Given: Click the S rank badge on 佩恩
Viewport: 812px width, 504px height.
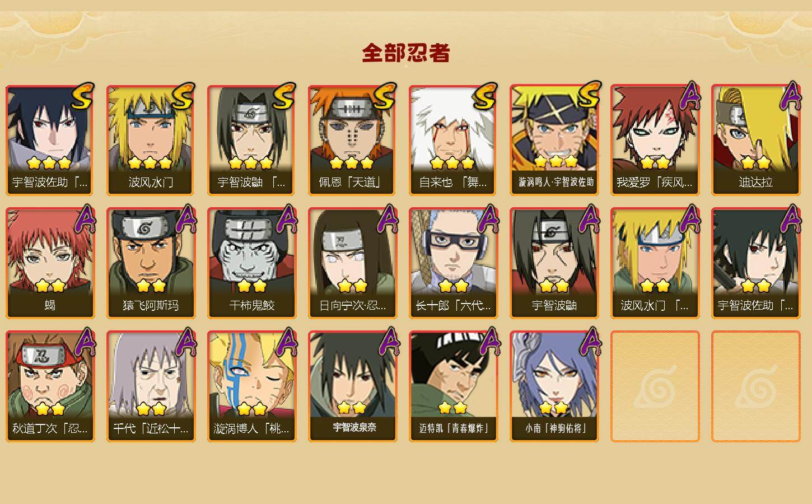Looking at the screenshot, I should (x=385, y=96).
